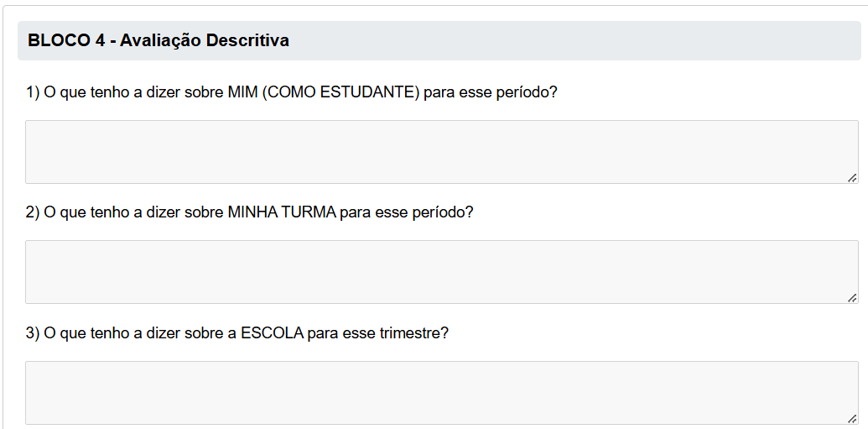
Task: Click the question 2 label about MINHA TURMA
Action: point(250,212)
